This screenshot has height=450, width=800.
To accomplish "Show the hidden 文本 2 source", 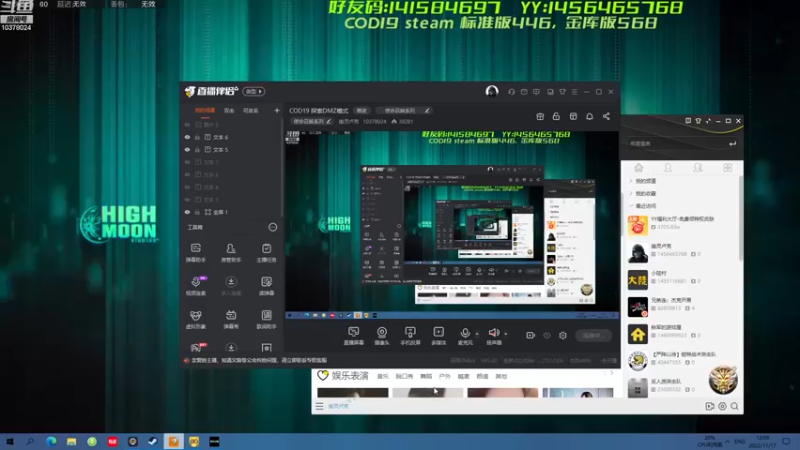I will pos(187,174).
